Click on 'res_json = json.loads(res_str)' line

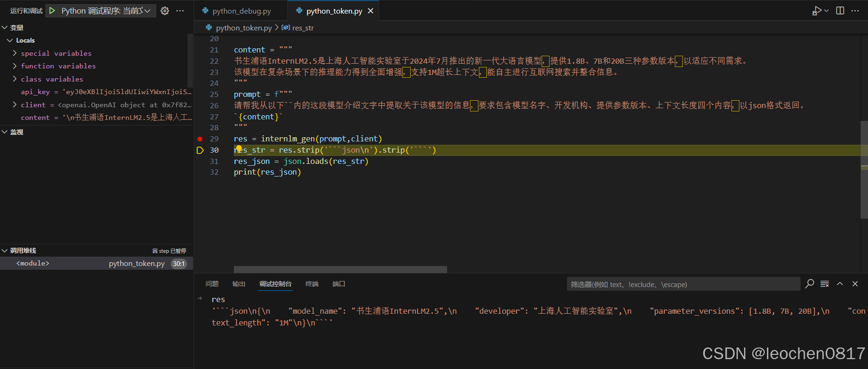click(301, 161)
